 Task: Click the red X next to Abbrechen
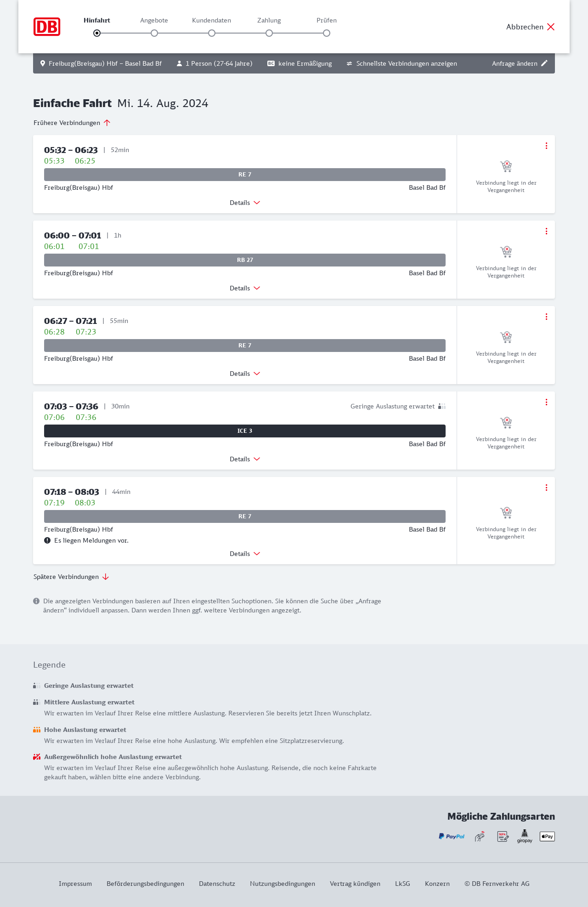point(551,27)
